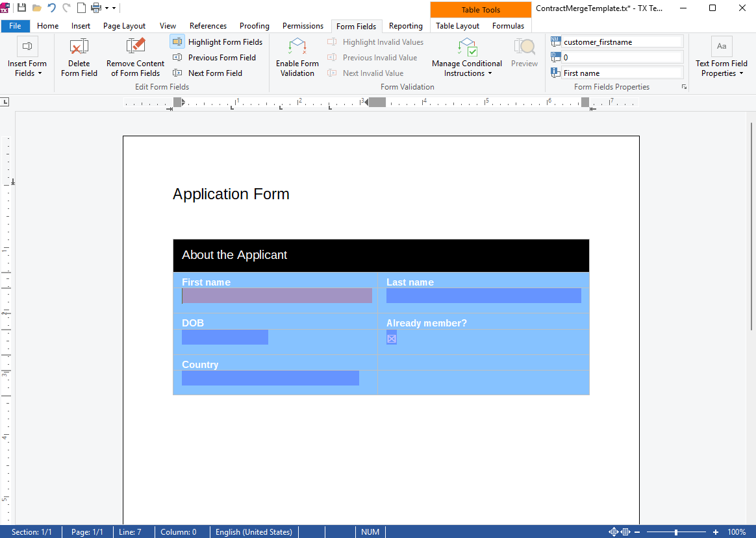756x538 pixels.
Task: Open the Table Layout tab
Action: coord(457,26)
